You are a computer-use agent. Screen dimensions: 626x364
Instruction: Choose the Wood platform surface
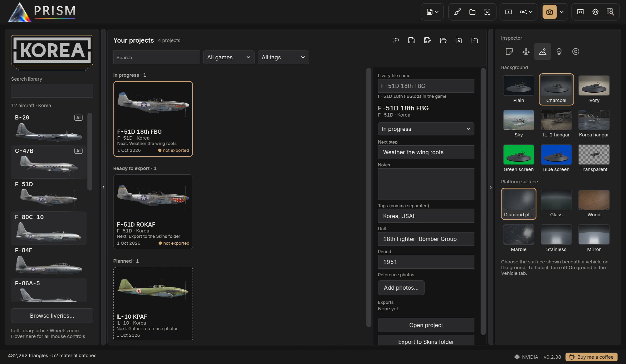point(594,204)
